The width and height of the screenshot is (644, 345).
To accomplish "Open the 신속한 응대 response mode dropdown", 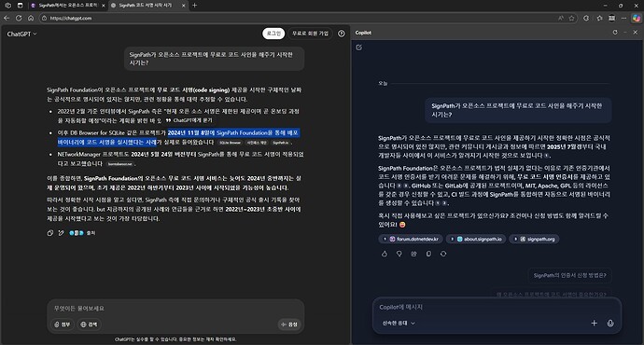I will [x=399, y=324].
